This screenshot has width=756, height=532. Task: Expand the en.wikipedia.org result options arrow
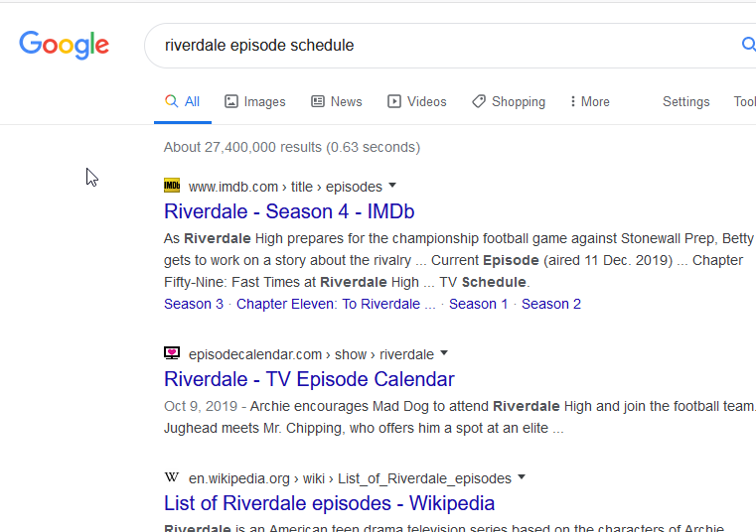[x=522, y=477]
